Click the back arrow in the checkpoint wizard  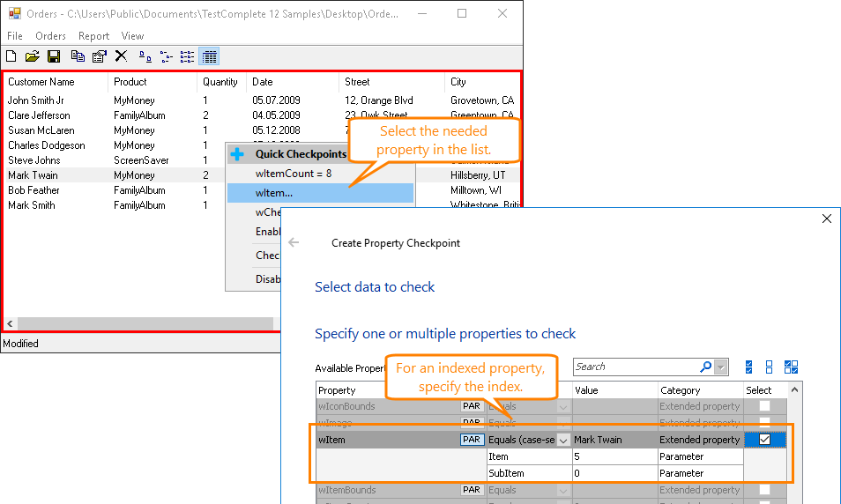point(294,243)
